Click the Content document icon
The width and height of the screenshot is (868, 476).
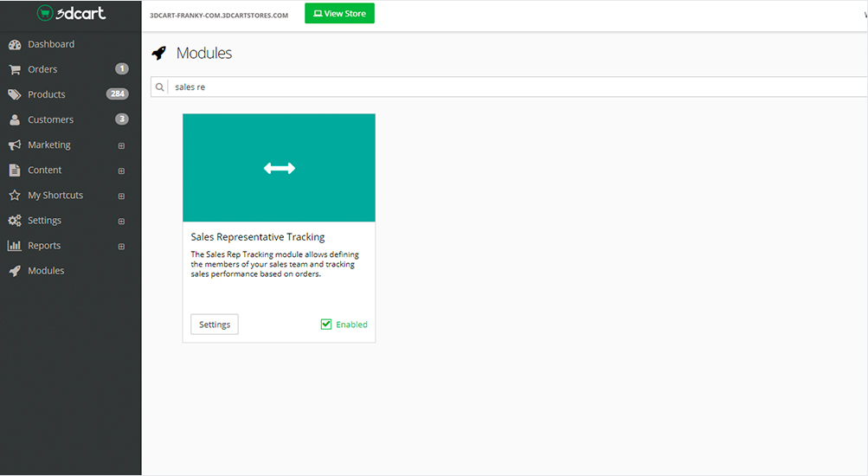pos(15,170)
